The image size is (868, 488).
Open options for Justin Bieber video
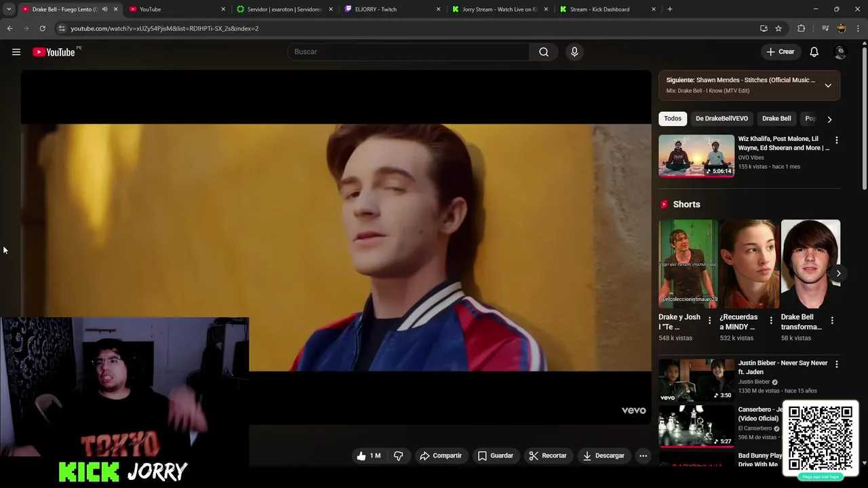[x=836, y=365]
